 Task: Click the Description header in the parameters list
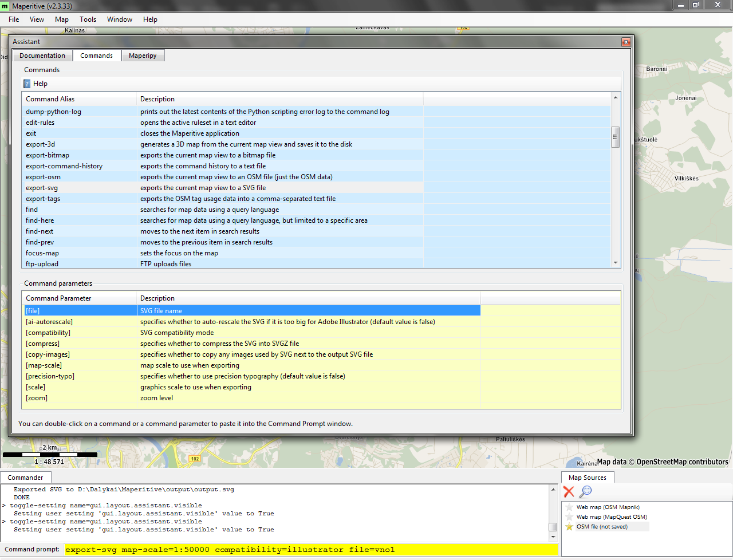309,298
